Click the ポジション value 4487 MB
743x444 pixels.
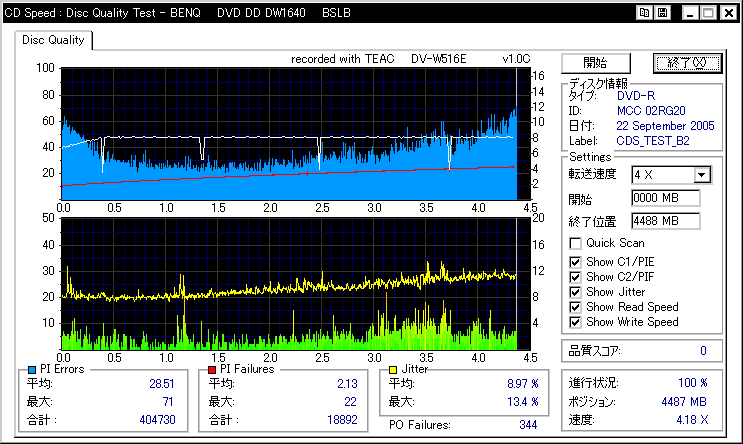click(684, 402)
